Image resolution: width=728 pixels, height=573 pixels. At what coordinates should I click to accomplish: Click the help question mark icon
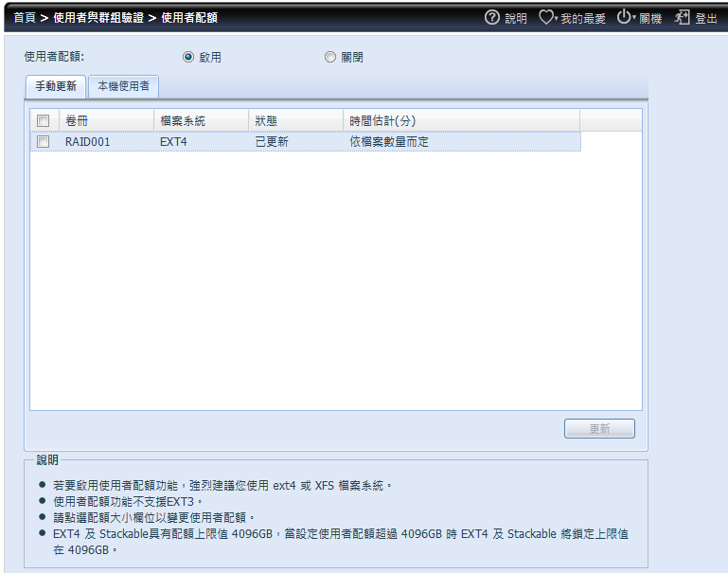click(491, 18)
